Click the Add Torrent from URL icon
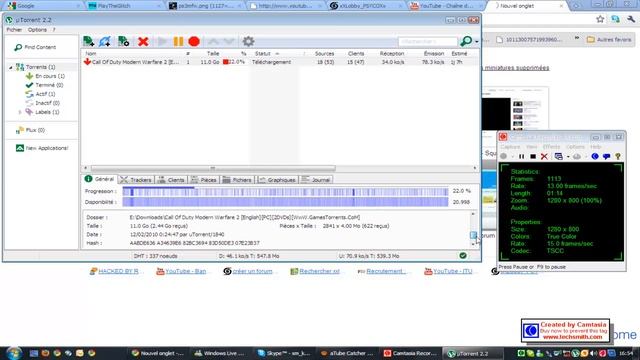The height and width of the screenshot is (360, 640). (105, 41)
